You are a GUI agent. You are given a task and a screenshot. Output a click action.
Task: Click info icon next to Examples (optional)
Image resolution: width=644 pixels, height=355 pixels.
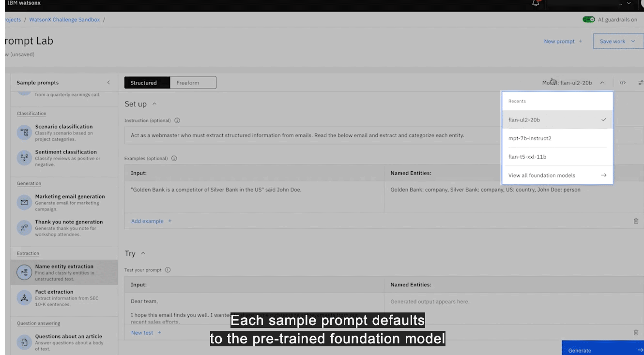point(174,158)
